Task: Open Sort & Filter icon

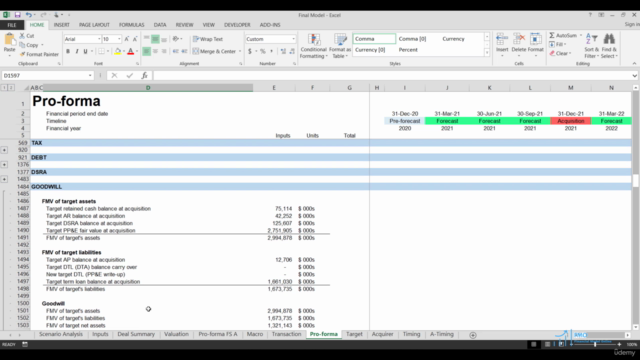Action: [x=591, y=40]
